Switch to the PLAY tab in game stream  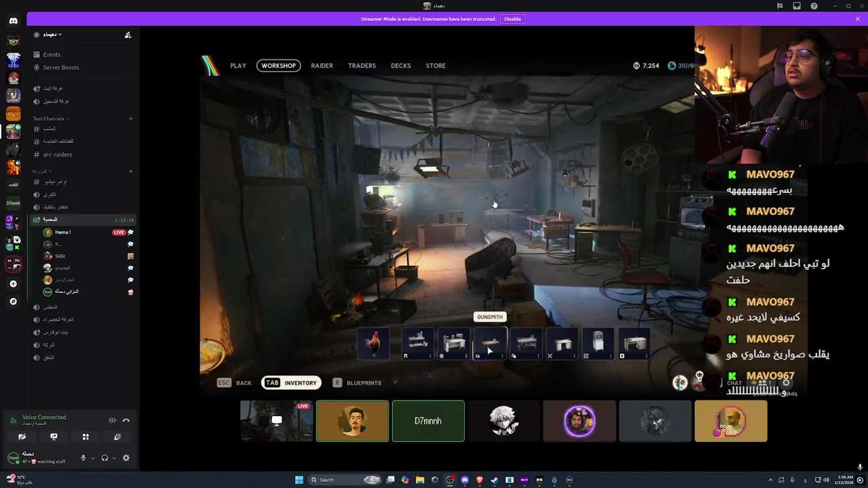point(238,66)
